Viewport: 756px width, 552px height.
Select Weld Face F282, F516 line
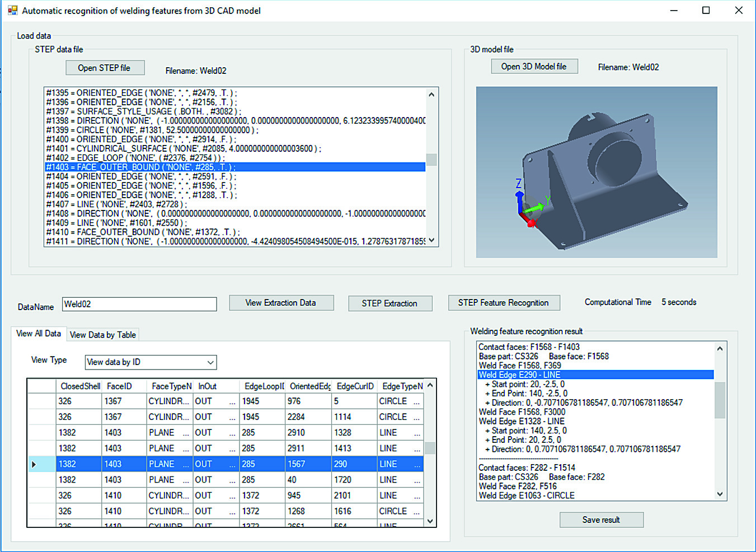tap(518, 486)
